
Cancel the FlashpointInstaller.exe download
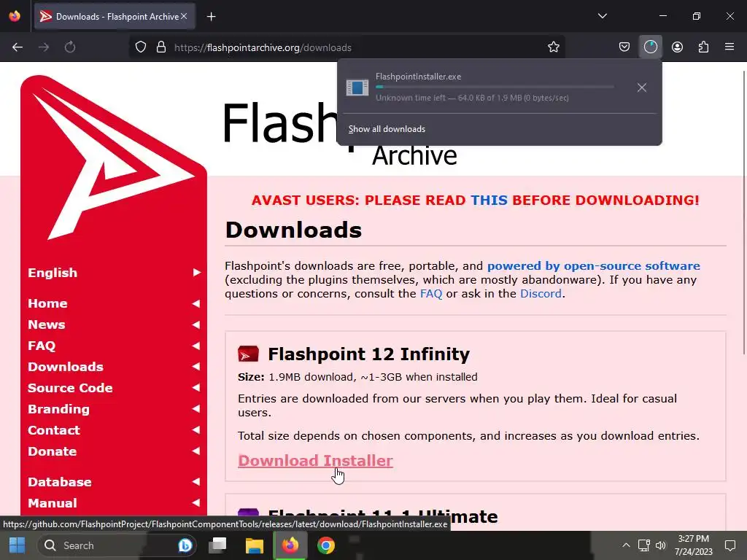[x=642, y=87]
